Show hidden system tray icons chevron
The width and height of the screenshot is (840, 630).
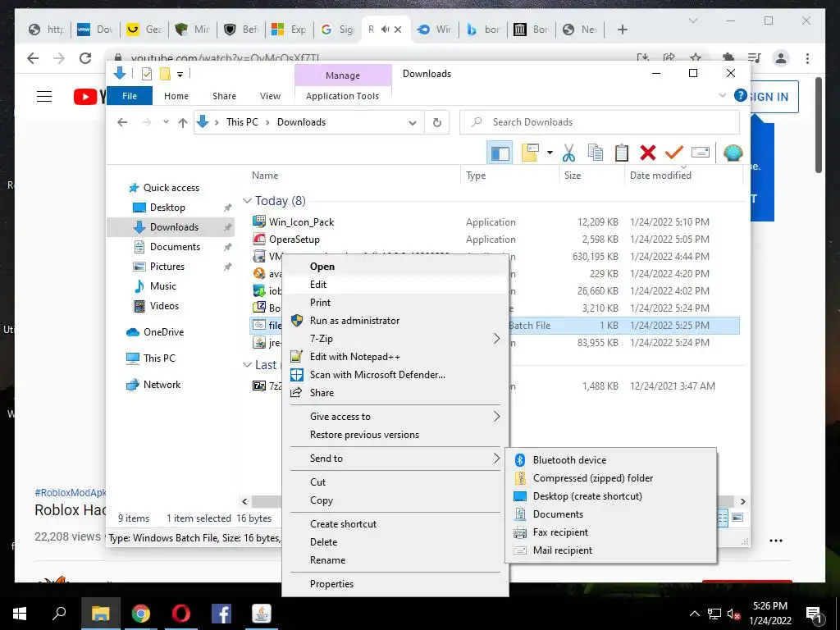694,614
